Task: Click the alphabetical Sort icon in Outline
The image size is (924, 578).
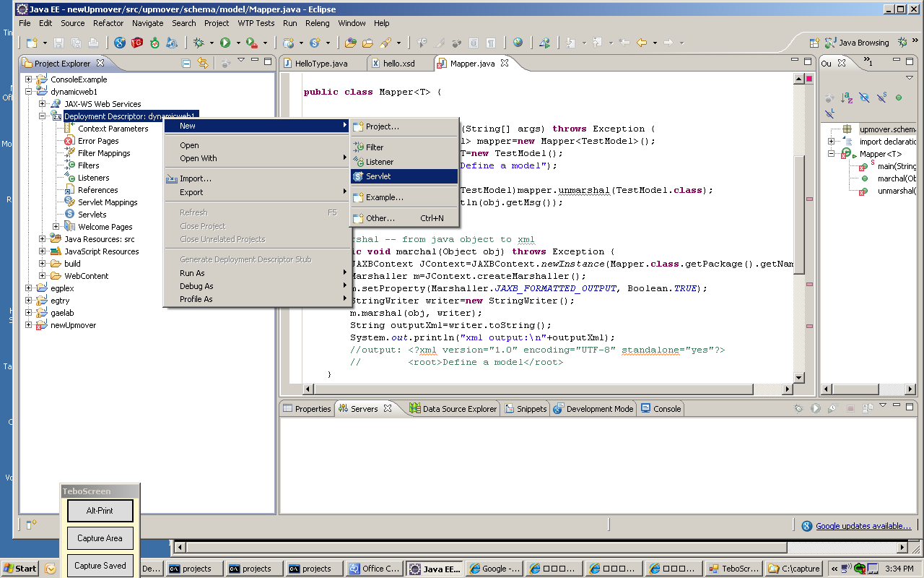Action: click(847, 98)
